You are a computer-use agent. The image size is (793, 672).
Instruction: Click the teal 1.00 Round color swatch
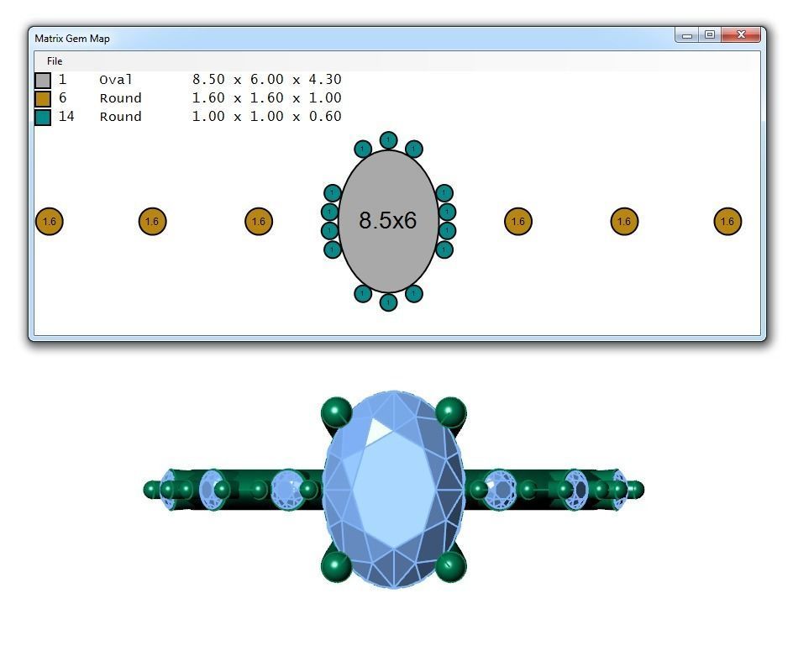43,118
